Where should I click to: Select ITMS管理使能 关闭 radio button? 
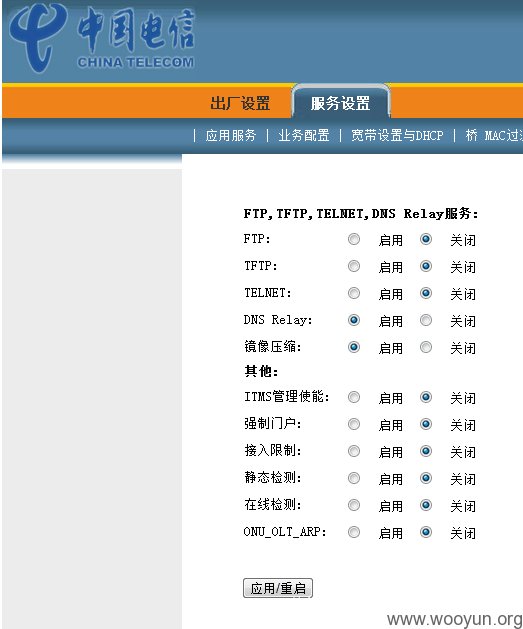pos(426,397)
